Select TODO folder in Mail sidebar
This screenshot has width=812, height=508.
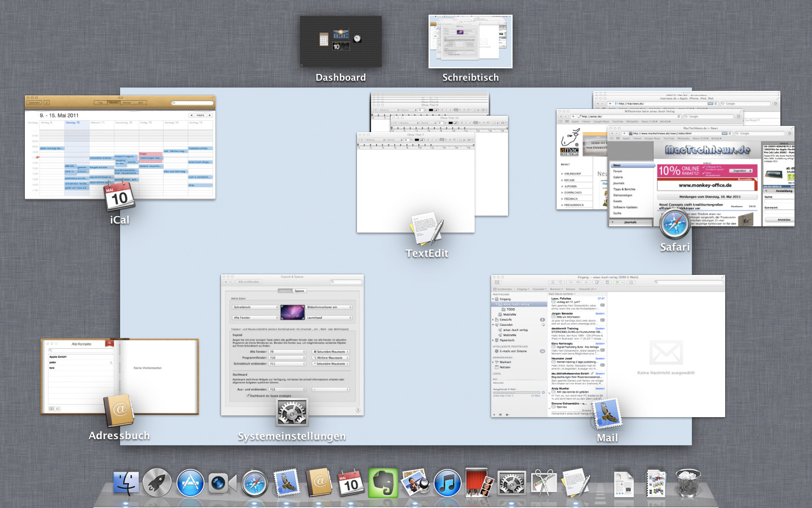click(510, 309)
